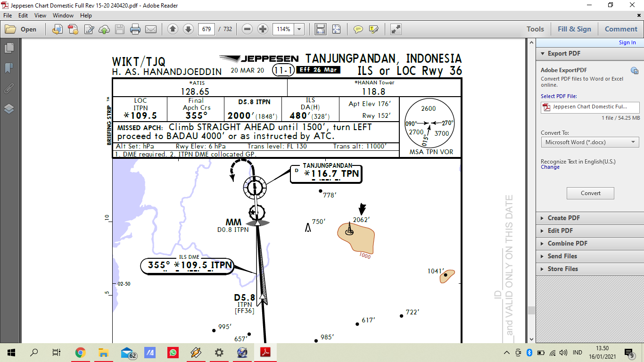Click the Change language link

pyautogui.click(x=550, y=167)
